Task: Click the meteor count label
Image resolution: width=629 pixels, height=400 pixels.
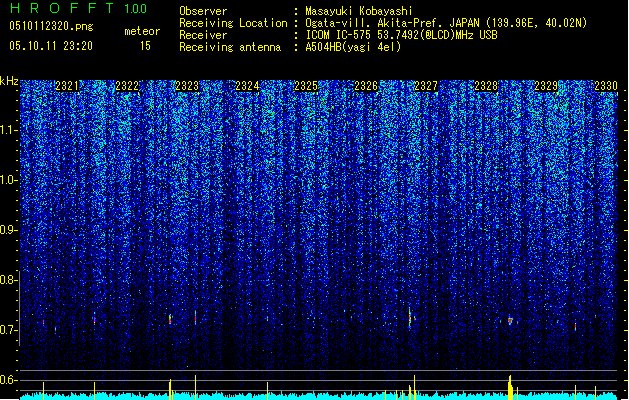Action: (142, 31)
